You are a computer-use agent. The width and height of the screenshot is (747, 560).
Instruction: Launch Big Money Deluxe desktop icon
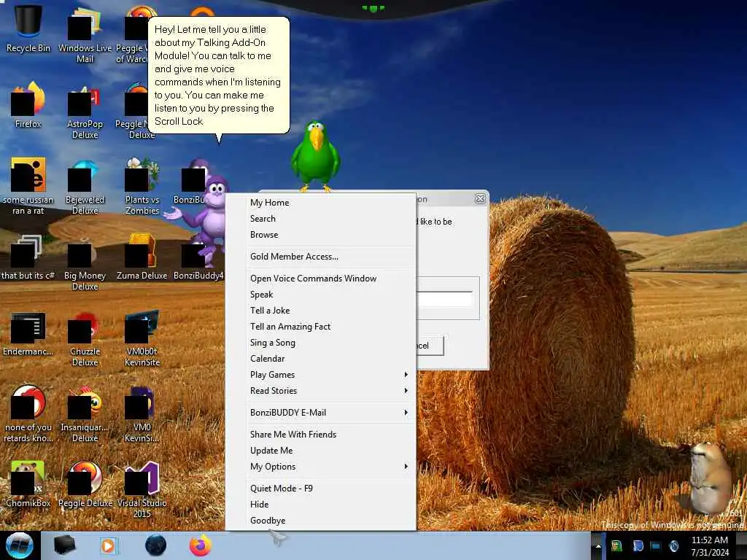coord(85,262)
